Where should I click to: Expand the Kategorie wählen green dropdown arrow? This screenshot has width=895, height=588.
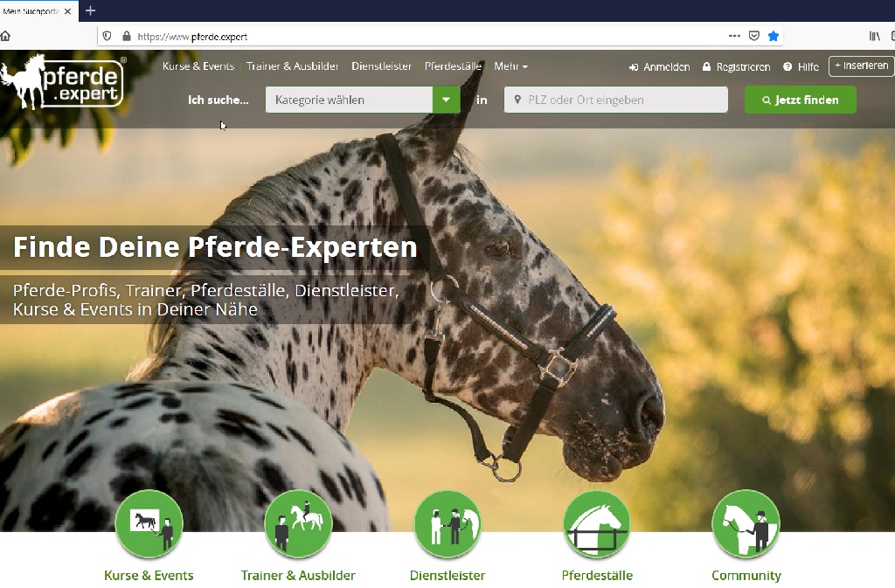[447, 100]
